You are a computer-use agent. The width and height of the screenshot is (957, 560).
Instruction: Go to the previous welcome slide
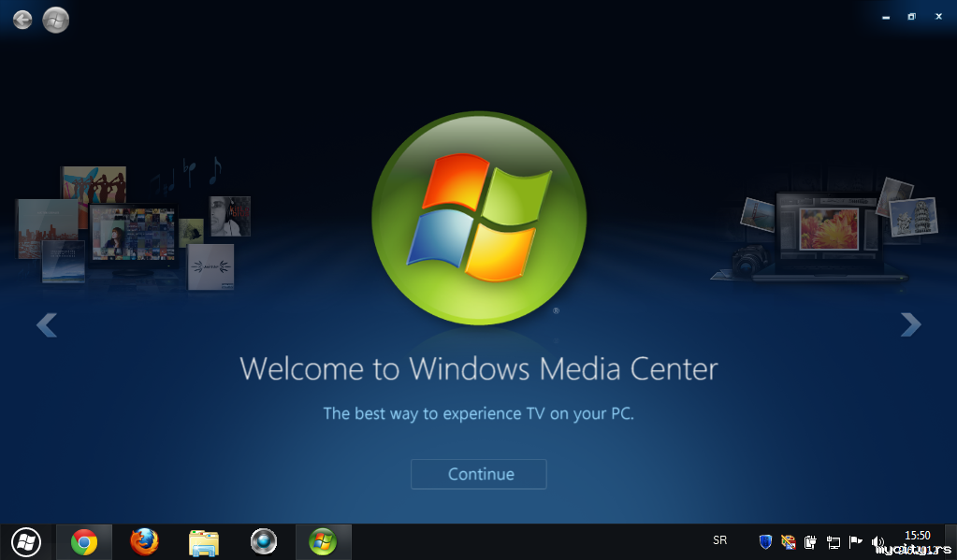47,324
